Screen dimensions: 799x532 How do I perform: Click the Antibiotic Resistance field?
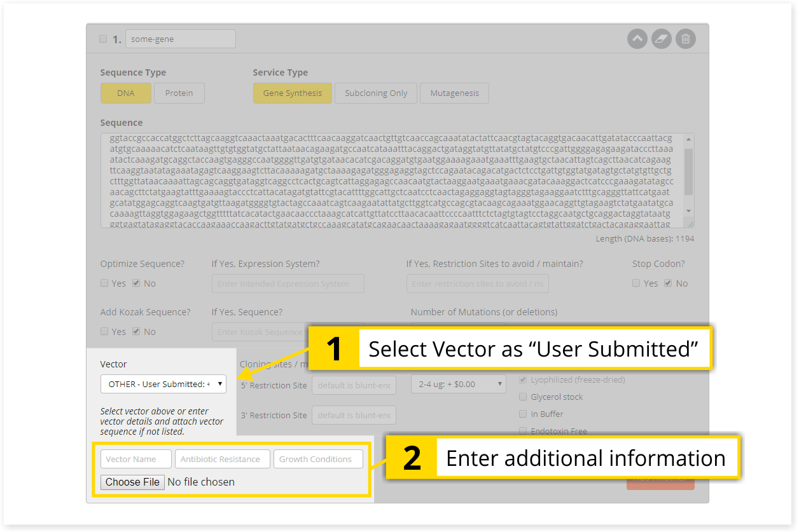(220, 459)
